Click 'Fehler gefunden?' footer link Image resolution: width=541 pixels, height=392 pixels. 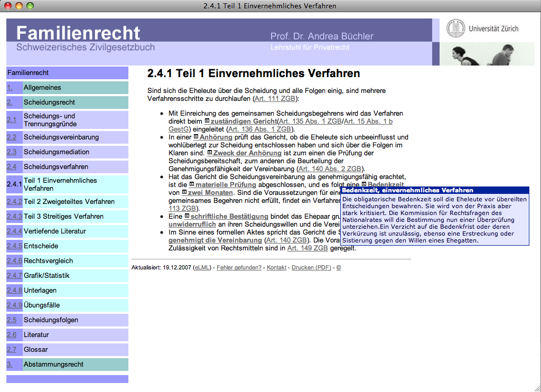tap(239, 267)
